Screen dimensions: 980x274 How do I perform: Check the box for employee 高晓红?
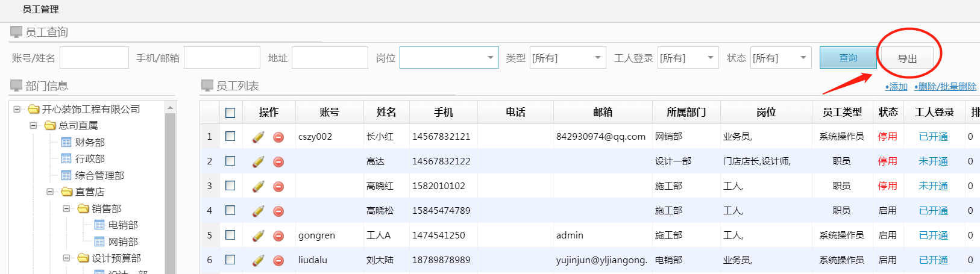(230, 185)
